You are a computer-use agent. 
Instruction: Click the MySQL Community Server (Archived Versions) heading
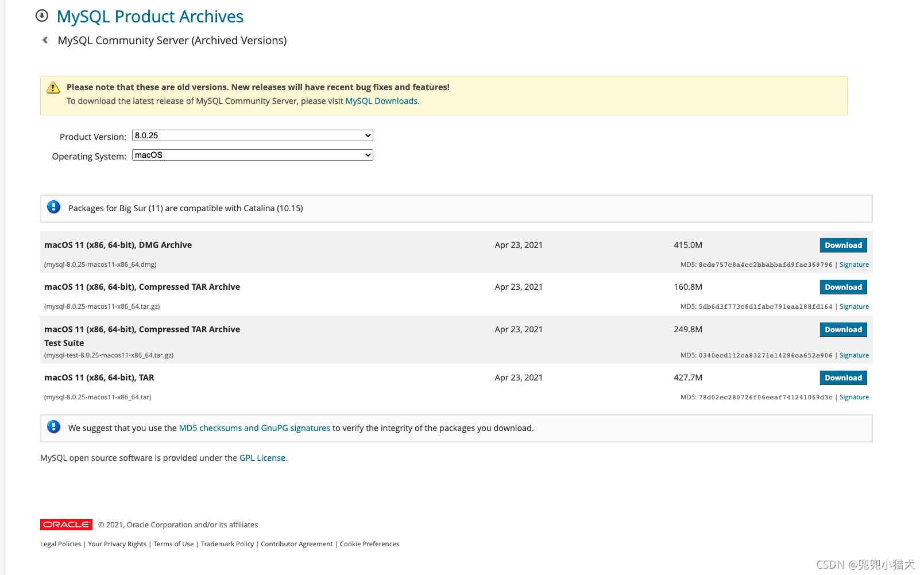point(172,41)
